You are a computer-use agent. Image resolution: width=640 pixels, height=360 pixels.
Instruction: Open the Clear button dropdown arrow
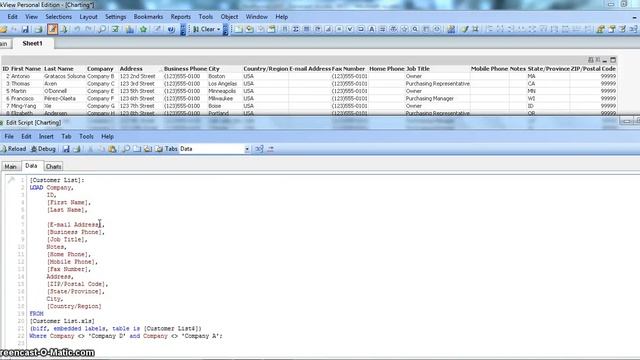point(218,29)
